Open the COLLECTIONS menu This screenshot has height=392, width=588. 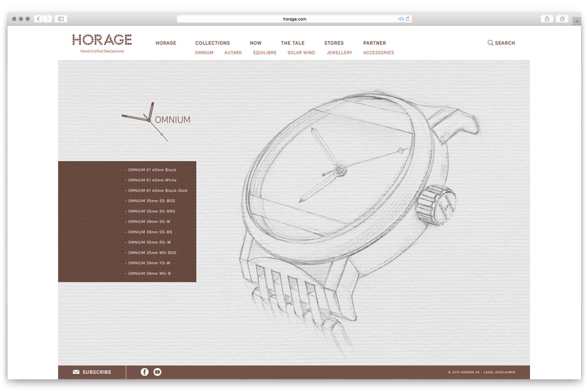click(x=212, y=43)
